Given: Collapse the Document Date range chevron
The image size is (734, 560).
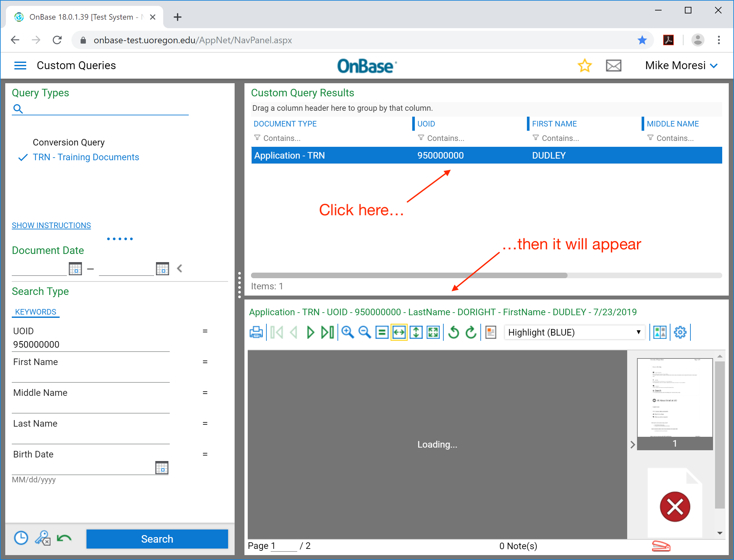Looking at the screenshot, I should 180,268.
